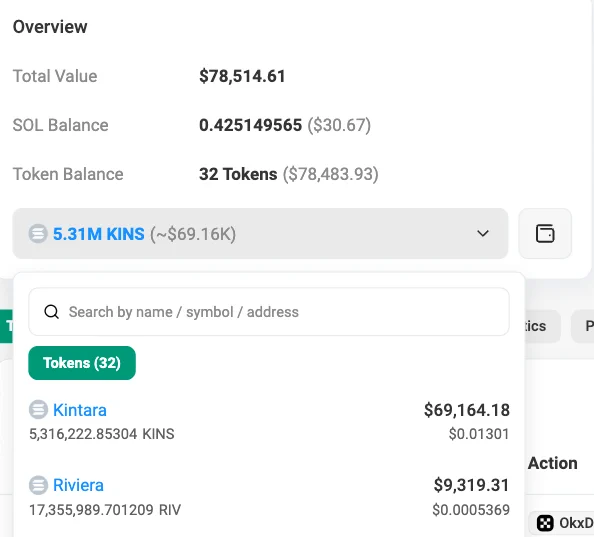The height and width of the screenshot is (537, 594).
Task: Click the Action column header
Action: point(553,463)
